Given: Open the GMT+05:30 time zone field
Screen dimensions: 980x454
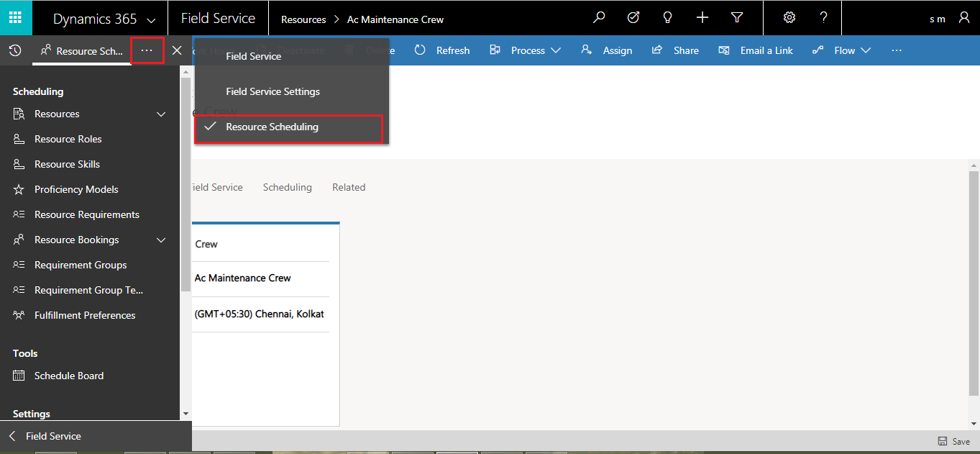Looking at the screenshot, I should click(261, 314).
